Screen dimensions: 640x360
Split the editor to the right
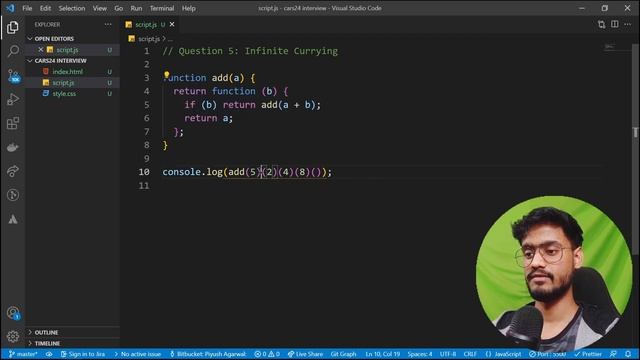coord(614,24)
